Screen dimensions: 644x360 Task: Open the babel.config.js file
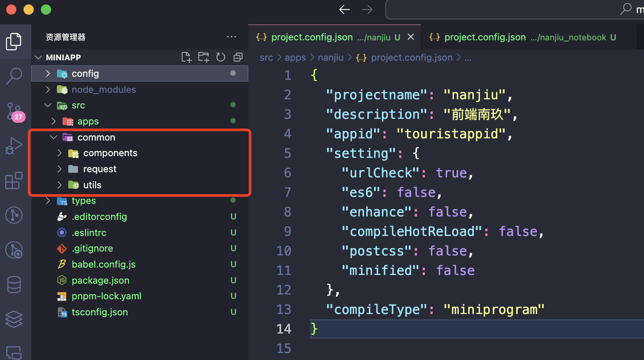(140, 265)
